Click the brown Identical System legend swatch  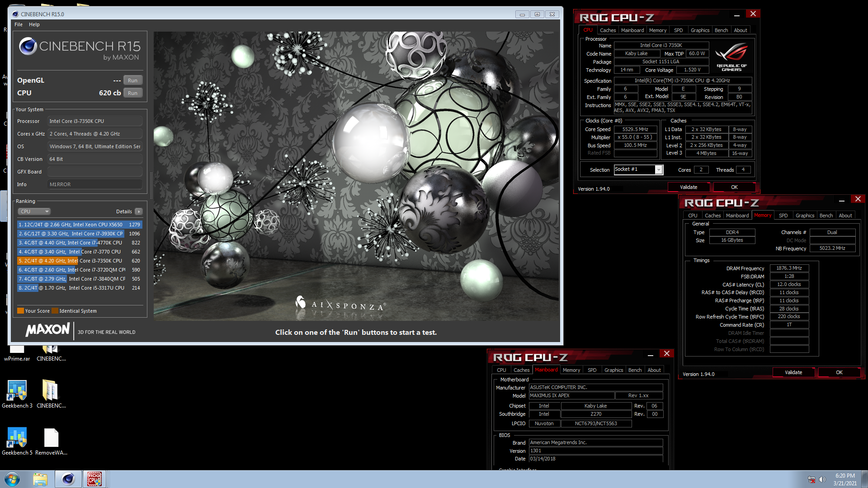(55, 311)
